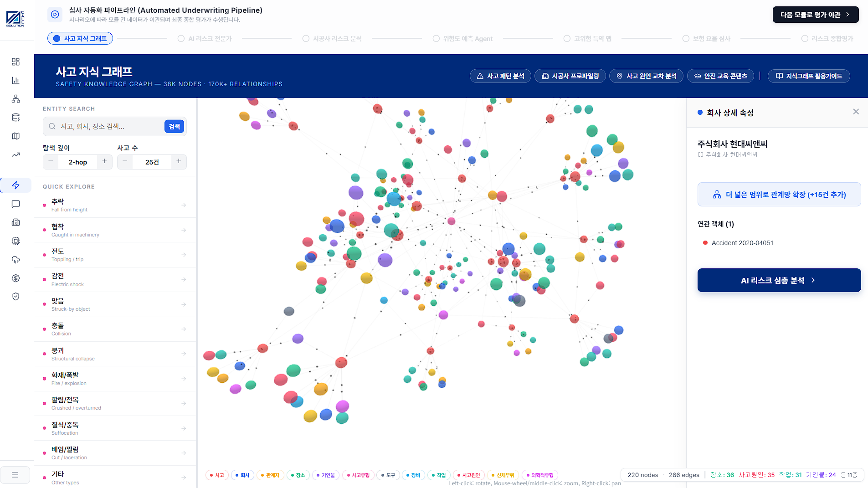This screenshot has height=488, width=868.
Task: Focus the entity search input field
Action: tap(111, 127)
